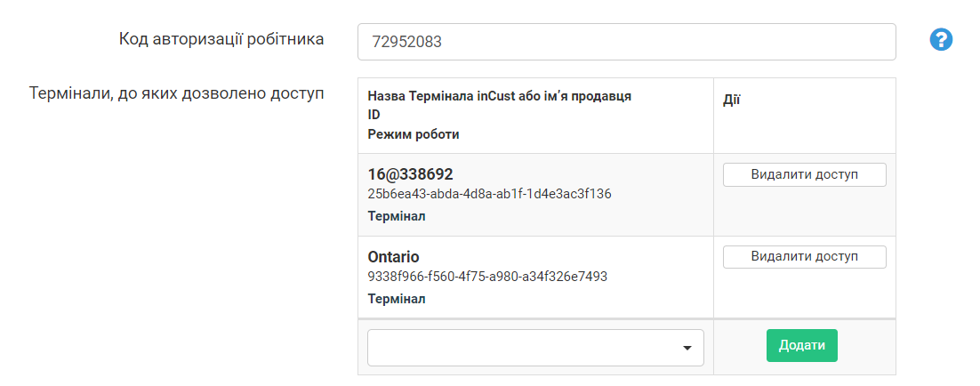Image resolution: width=980 pixels, height=386 pixels.
Task: Click the dropdown caret arrow beside Додати
Action: tap(687, 348)
